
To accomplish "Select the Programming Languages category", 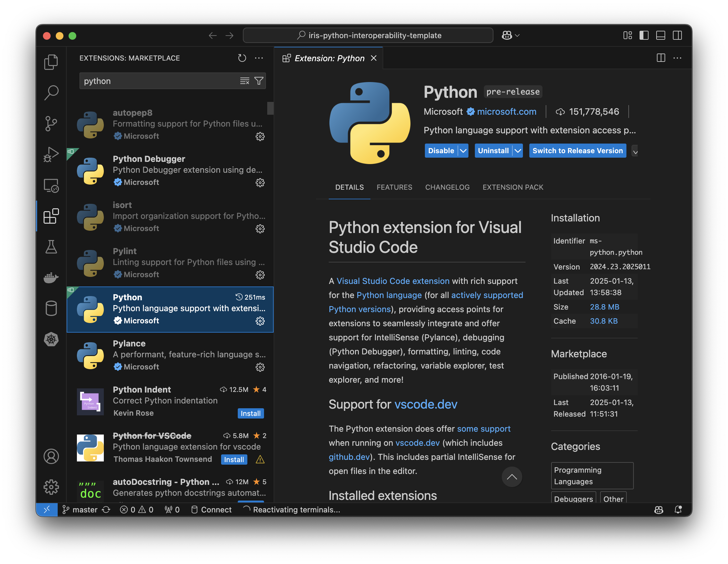I will coord(592,476).
